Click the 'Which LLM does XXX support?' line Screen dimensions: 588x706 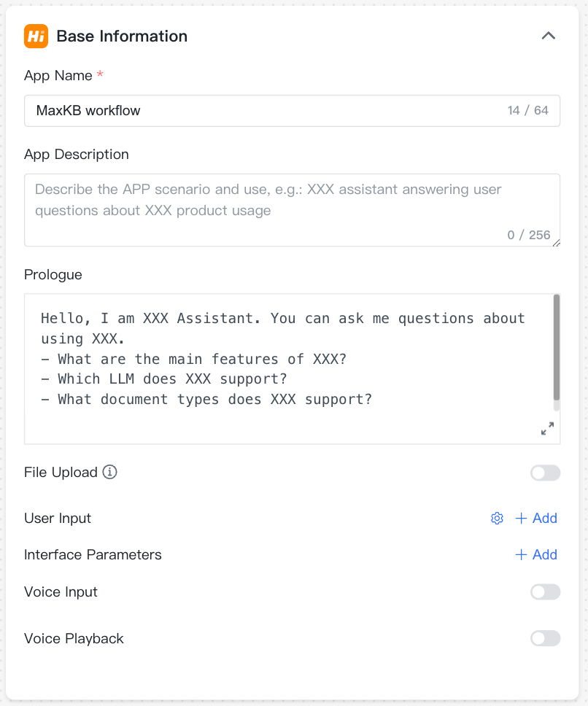click(x=172, y=379)
